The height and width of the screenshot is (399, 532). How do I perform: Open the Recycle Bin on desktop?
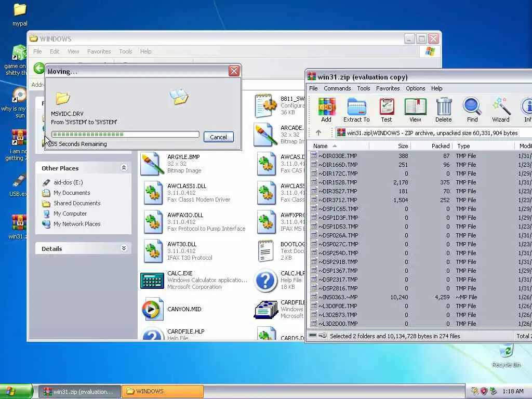(x=506, y=355)
